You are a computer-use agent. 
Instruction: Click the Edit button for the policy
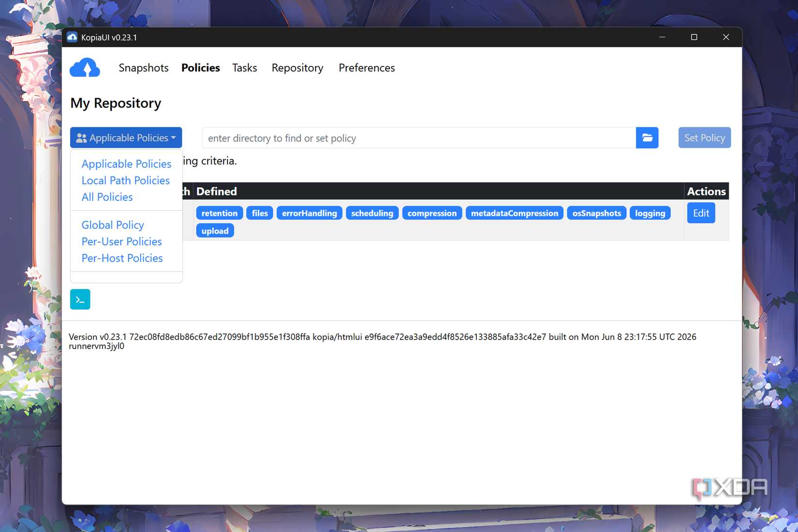[x=701, y=213]
